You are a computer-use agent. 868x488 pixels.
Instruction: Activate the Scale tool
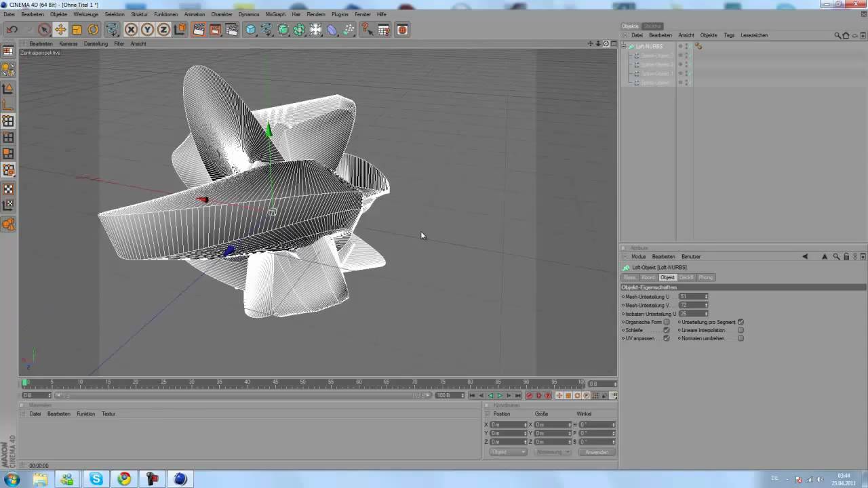pyautogui.click(x=77, y=30)
